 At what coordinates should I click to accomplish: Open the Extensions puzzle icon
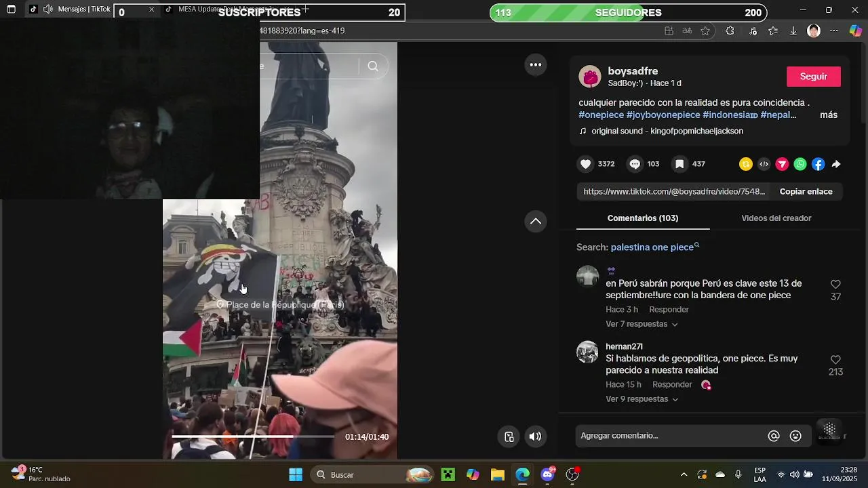(x=730, y=30)
